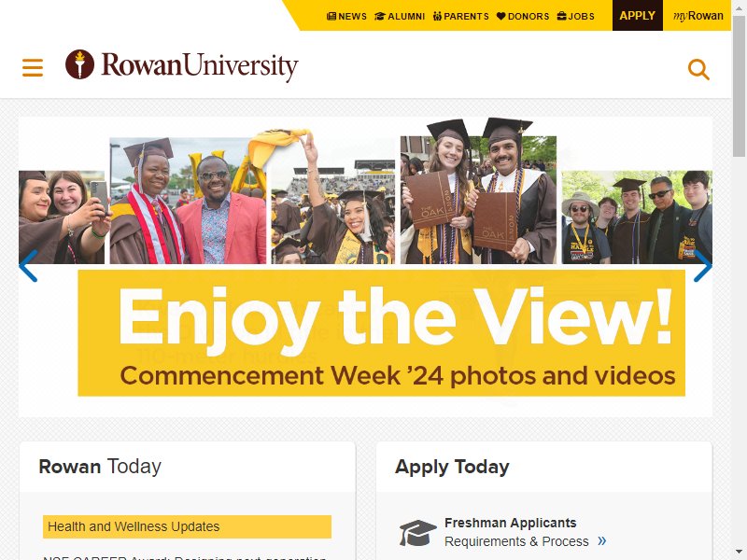
Task: Click the Apply Today heading
Action: coord(452,467)
